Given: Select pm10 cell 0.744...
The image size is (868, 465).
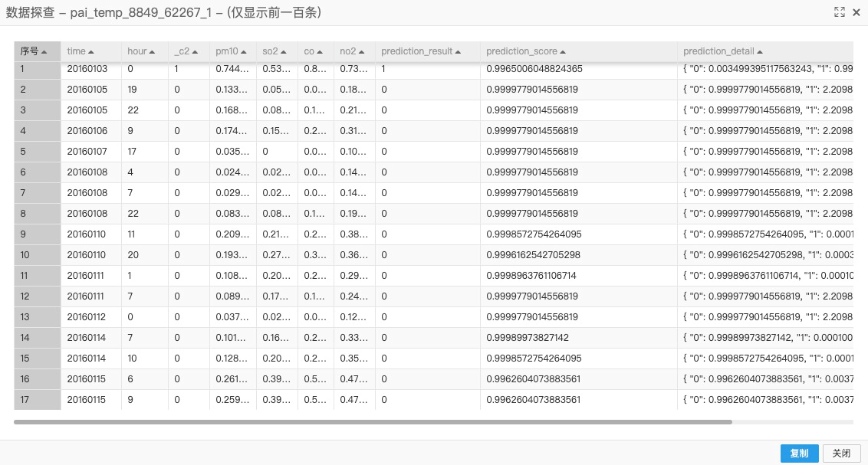Looking at the screenshot, I should pos(232,68).
